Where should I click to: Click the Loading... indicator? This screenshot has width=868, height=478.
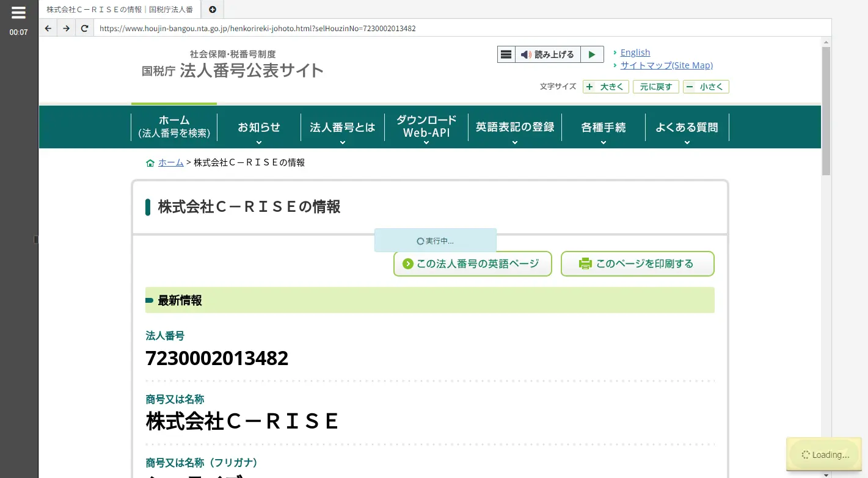pos(824,455)
